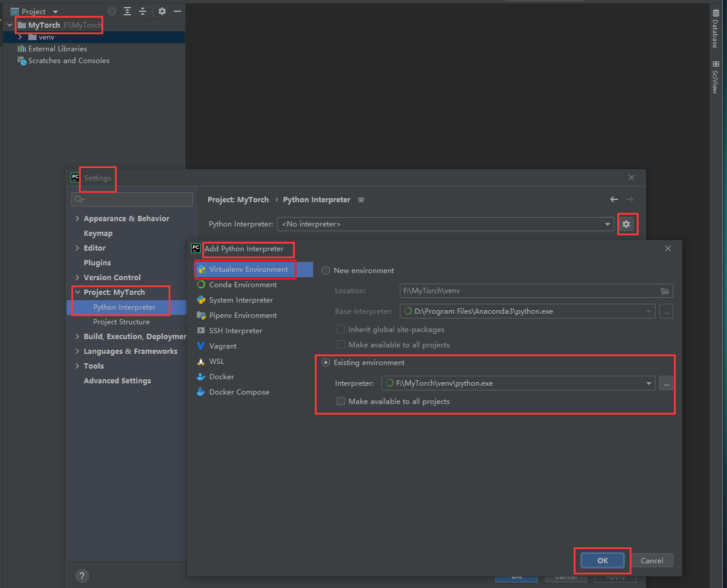The width and height of the screenshot is (727, 588).
Task: Click the Project panel options gear
Action: click(x=162, y=11)
